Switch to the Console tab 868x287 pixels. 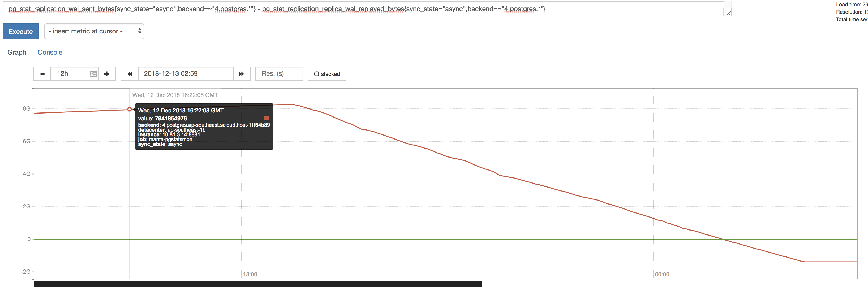50,52
